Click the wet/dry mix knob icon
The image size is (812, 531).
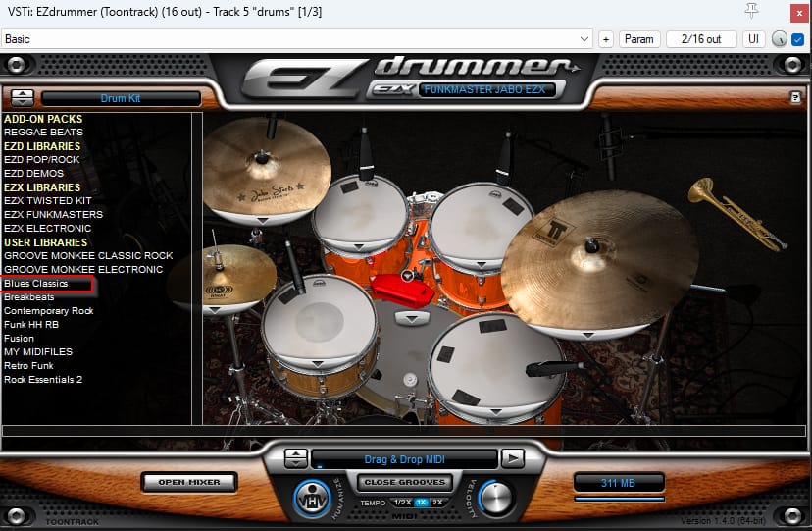click(x=780, y=39)
